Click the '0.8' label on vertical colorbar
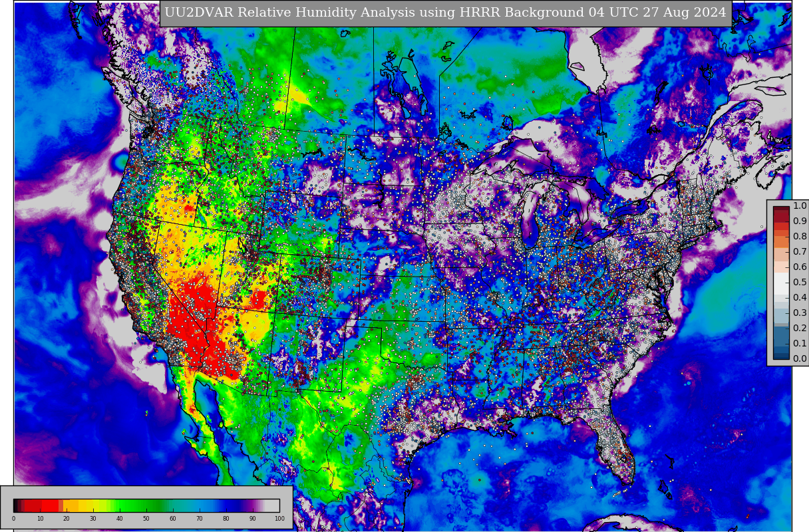 [800, 236]
